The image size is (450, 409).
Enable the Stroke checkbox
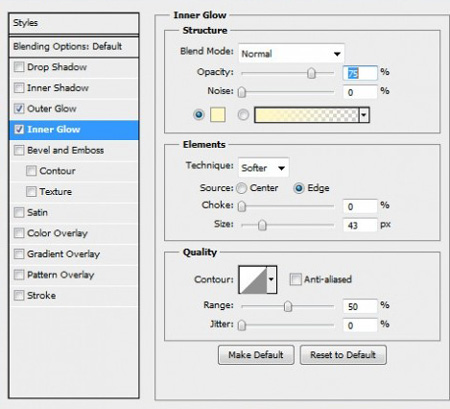click(19, 295)
